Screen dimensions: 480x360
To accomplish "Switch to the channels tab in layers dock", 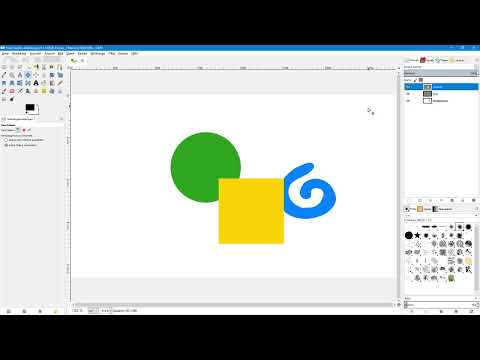I will (427, 60).
